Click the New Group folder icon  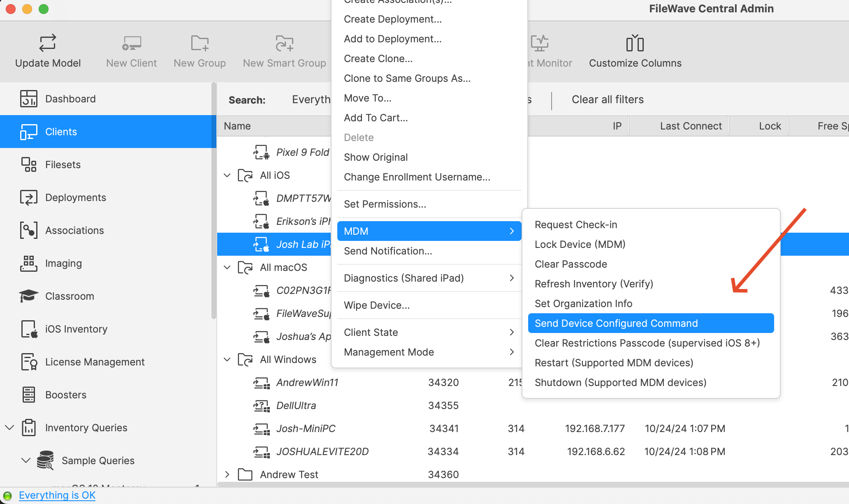[200, 43]
